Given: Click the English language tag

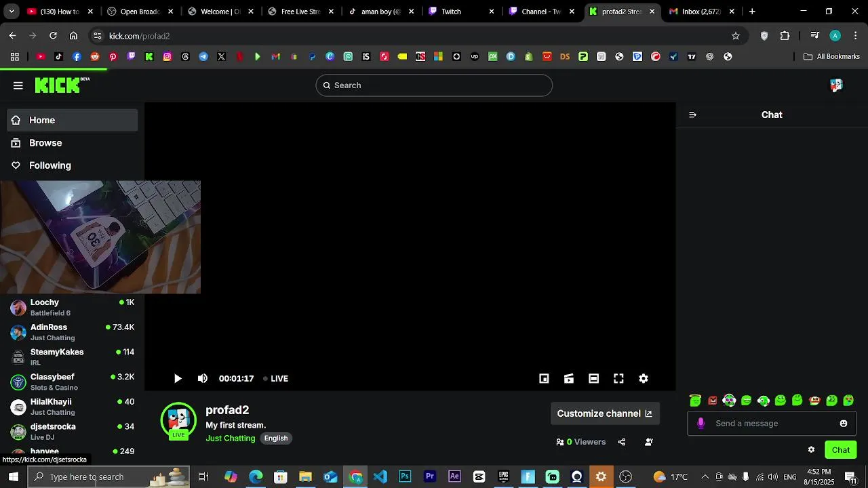Looking at the screenshot, I should 276,439.
